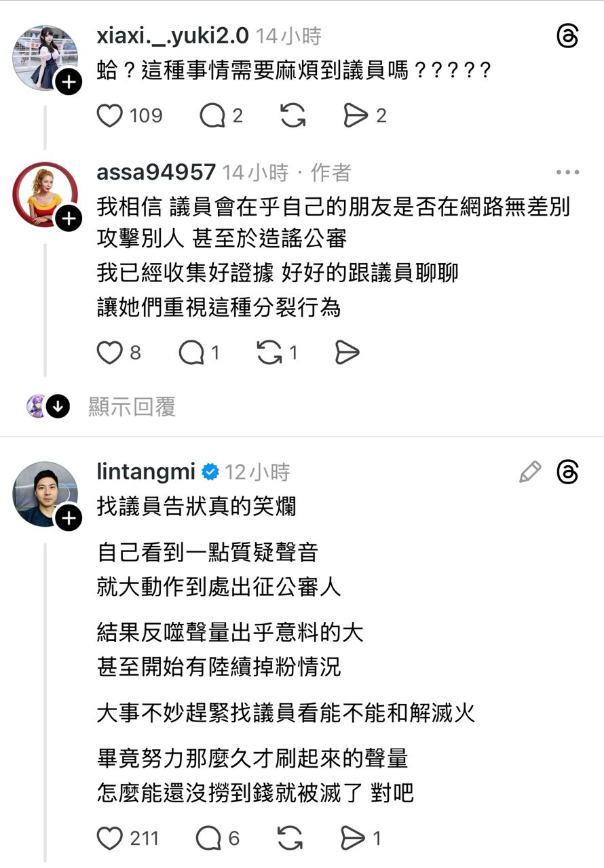Tap lintangmi's profile picture
Screen dimensions: 604x868
point(45,494)
